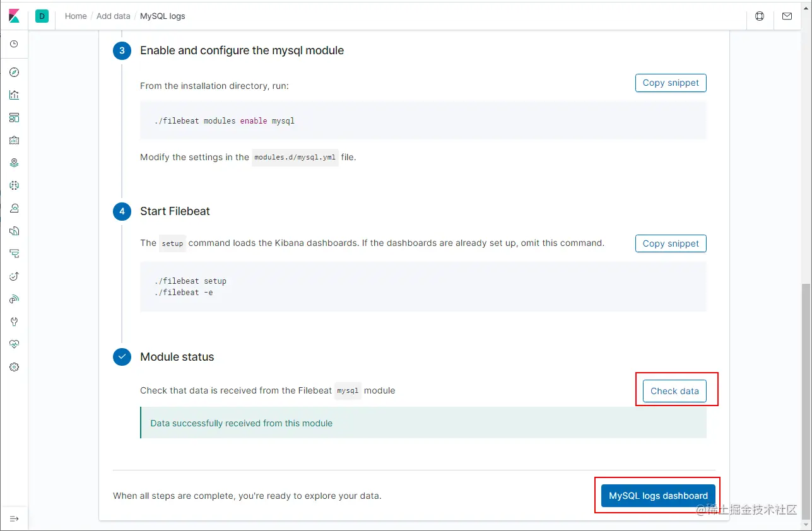Open Recently viewed clock icon
The height and width of the screenshot is (531, 812).
(x=15, y=44)
